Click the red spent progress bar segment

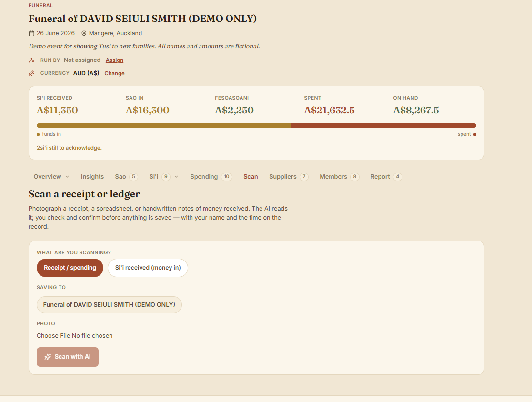(x=384, y=126)
